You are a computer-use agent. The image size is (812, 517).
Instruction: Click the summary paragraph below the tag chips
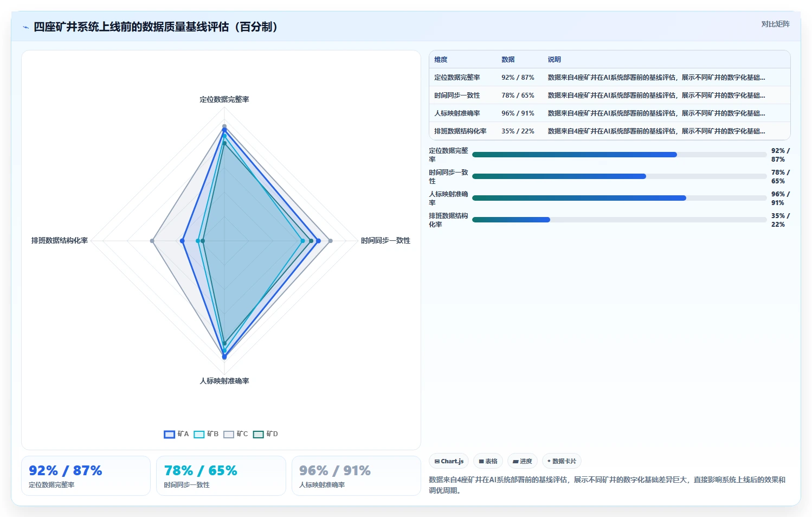click(x=607, y=485)
